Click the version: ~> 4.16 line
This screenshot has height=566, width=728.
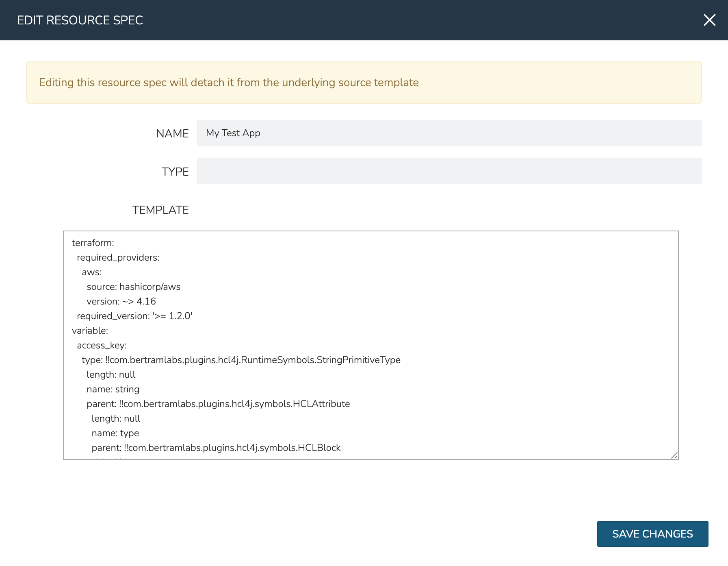tap(121, 301)
